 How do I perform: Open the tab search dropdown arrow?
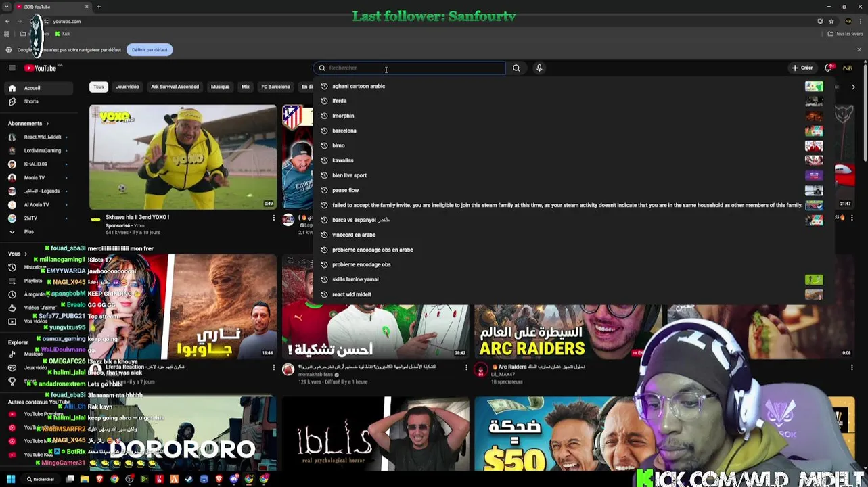(7, 7)
